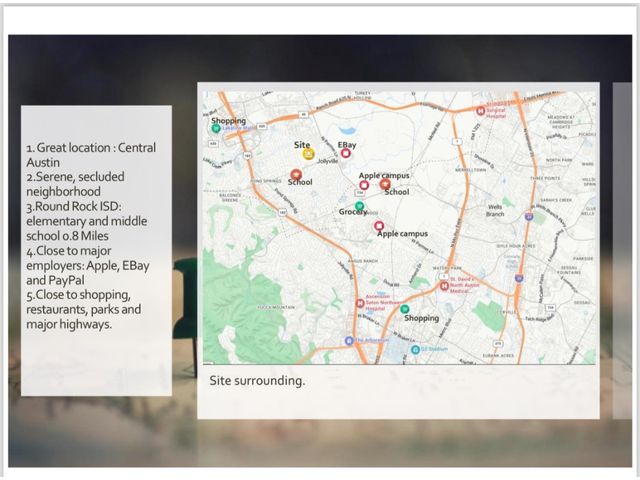This screenshot has width=640, height=480.
Task: Click the 'Jollyville' place name on map
Action: [328, 161]
